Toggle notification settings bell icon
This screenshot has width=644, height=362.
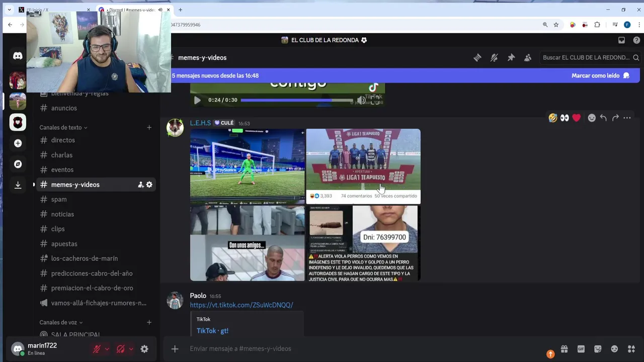click(494, 58)
